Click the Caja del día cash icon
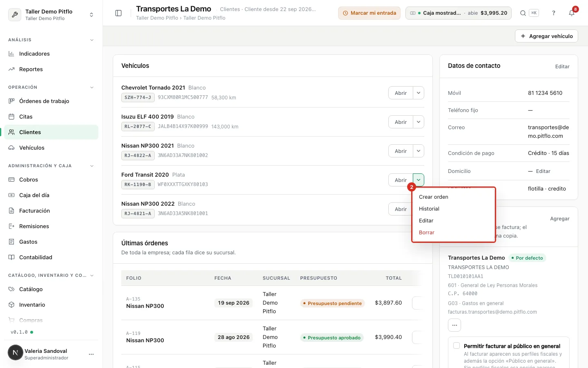Image resolution: width=588 pixels, height=368 pixels. (11, 195)
